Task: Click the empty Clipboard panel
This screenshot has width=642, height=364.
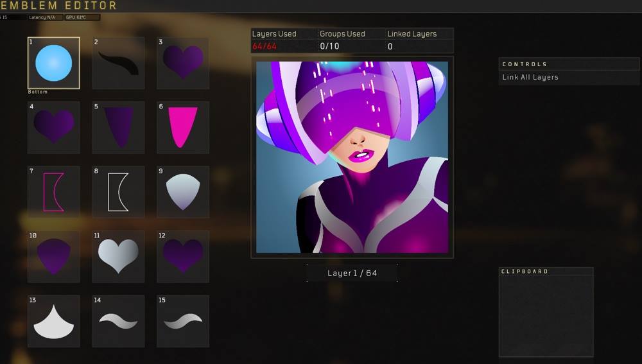Action: point(546,316)
